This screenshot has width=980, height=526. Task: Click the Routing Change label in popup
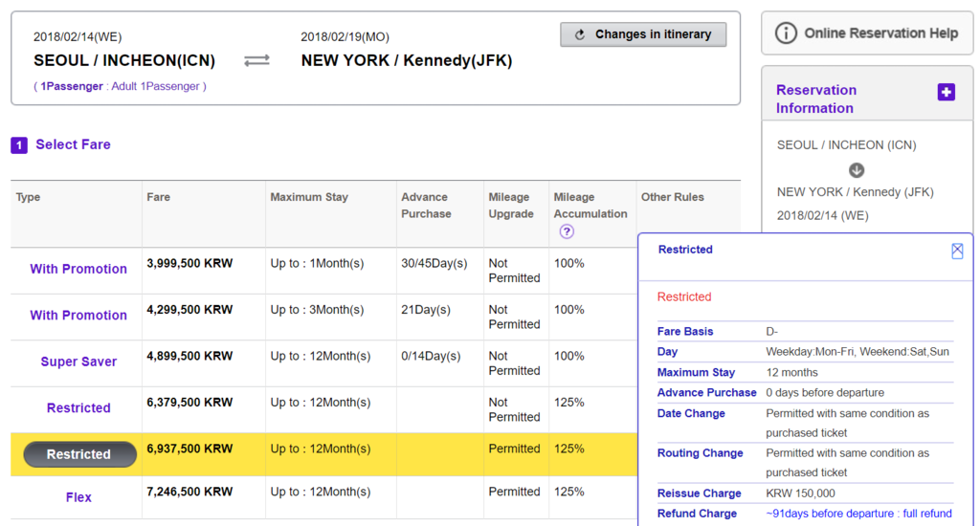[700, 453]
